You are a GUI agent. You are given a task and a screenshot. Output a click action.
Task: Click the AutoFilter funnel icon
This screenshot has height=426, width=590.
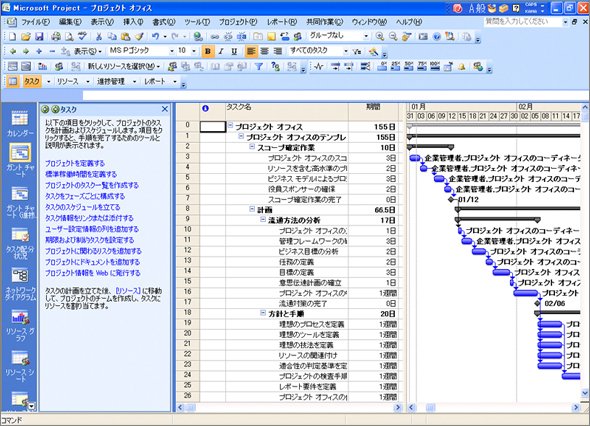259,67
